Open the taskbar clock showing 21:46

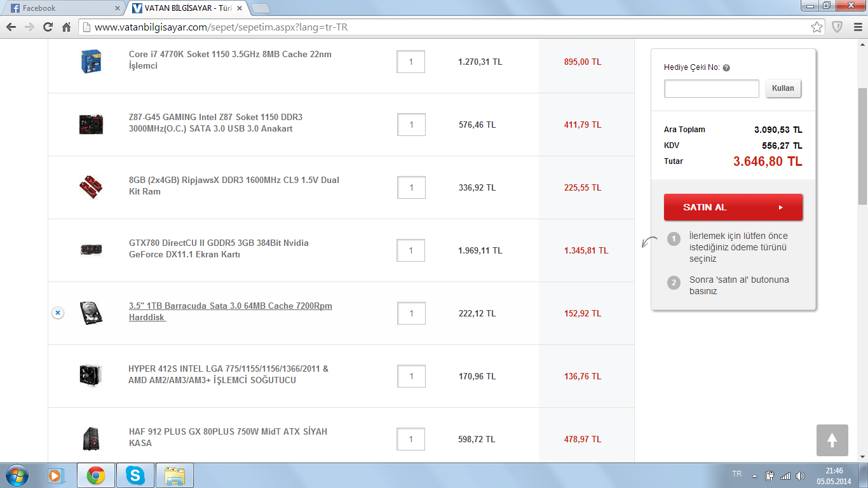point(834,475)
